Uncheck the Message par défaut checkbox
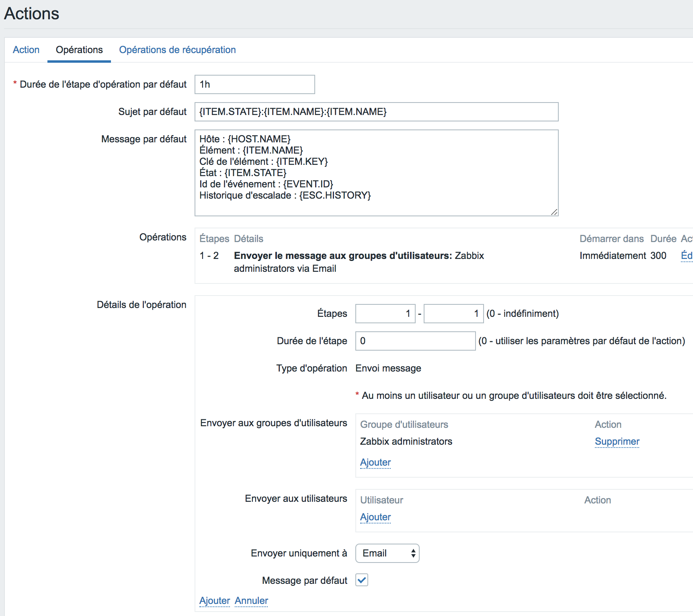The image size is (693, 616). pyautogui.click(x=362, y=580)
